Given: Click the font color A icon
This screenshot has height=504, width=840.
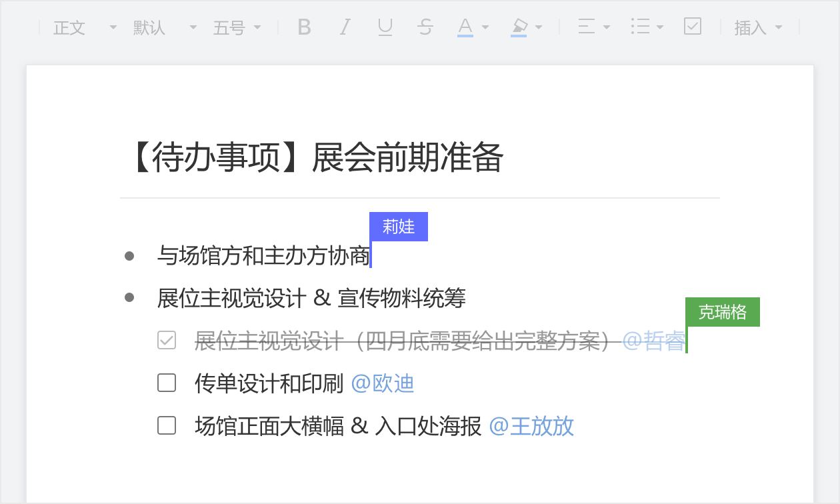Looking at the screenshot, I should point(465,27).
